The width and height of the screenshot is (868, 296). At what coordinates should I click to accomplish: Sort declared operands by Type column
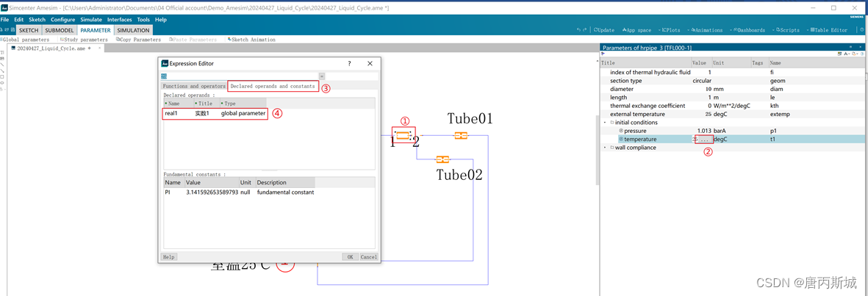243,104
